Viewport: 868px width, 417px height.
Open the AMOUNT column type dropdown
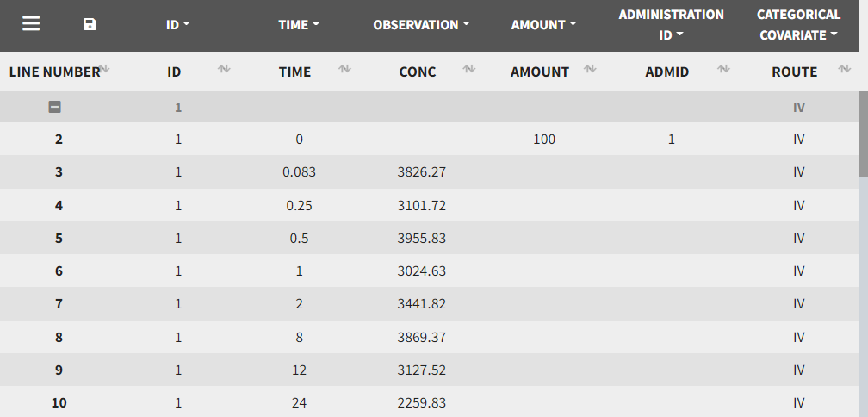pyautogui.click(x=543, y=26)
